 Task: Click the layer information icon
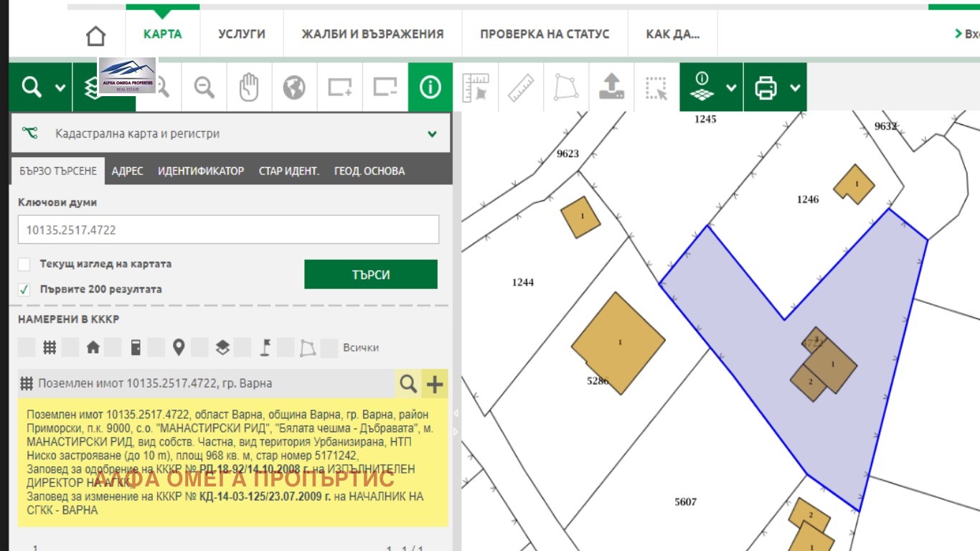[702, 88]
